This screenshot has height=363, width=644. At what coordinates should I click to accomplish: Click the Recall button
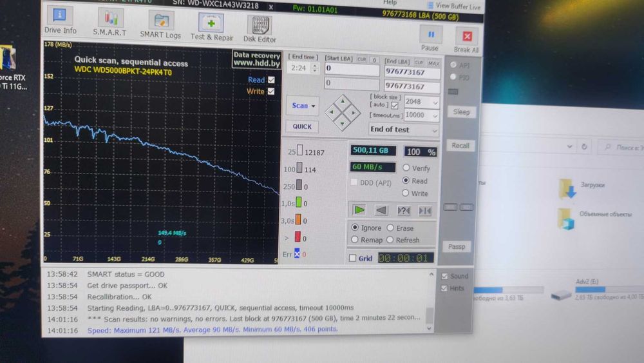[x=460, y=146]
